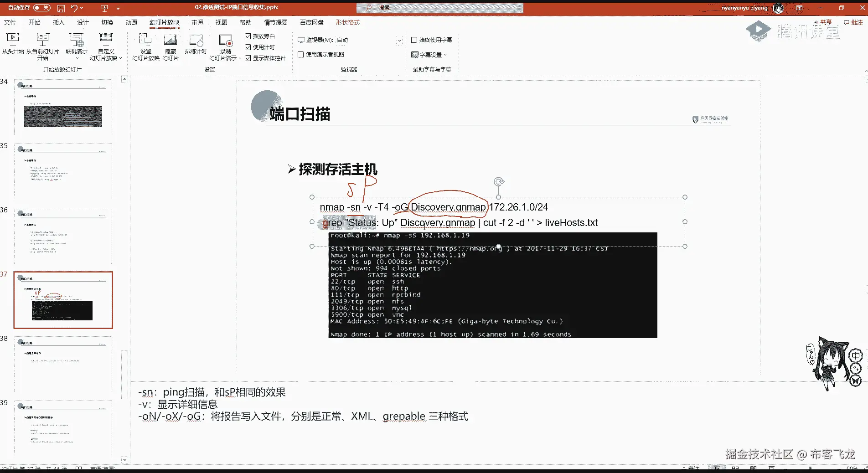Switch to the 切换 tab
868x473 pixels.
[x=107, y=22]
